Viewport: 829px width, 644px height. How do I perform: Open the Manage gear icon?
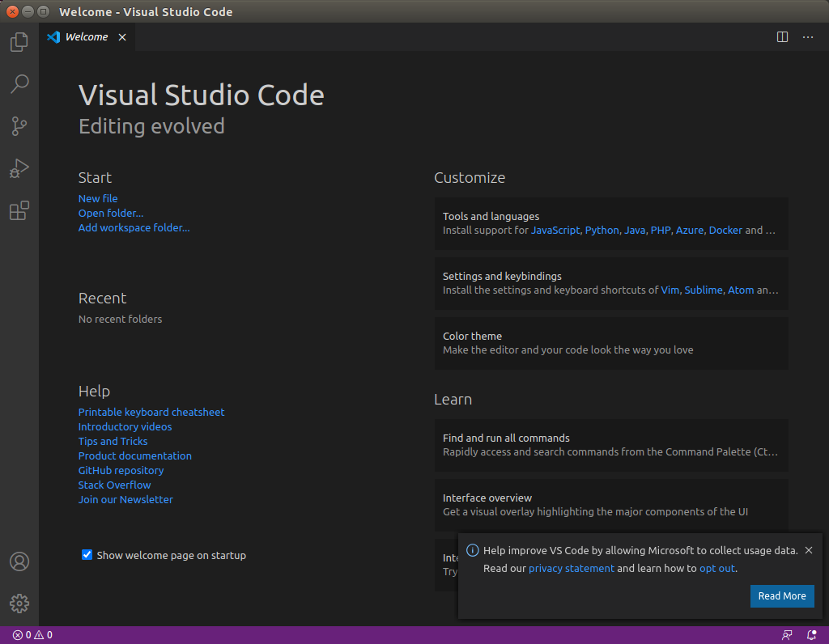coord(19,604)
